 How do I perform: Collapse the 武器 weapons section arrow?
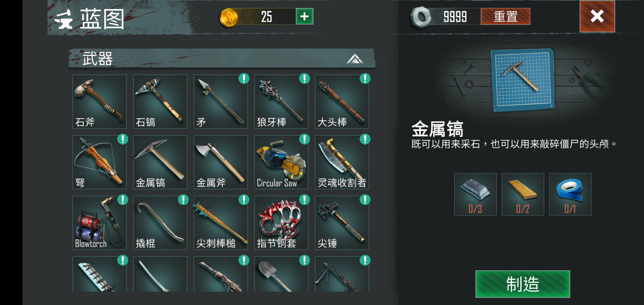pos(355,58)
